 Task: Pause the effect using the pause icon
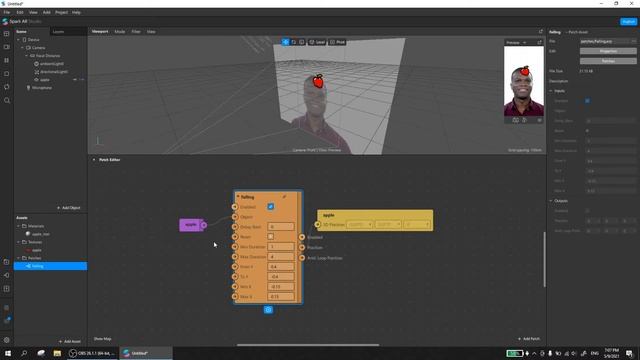(x=7, y=60)
